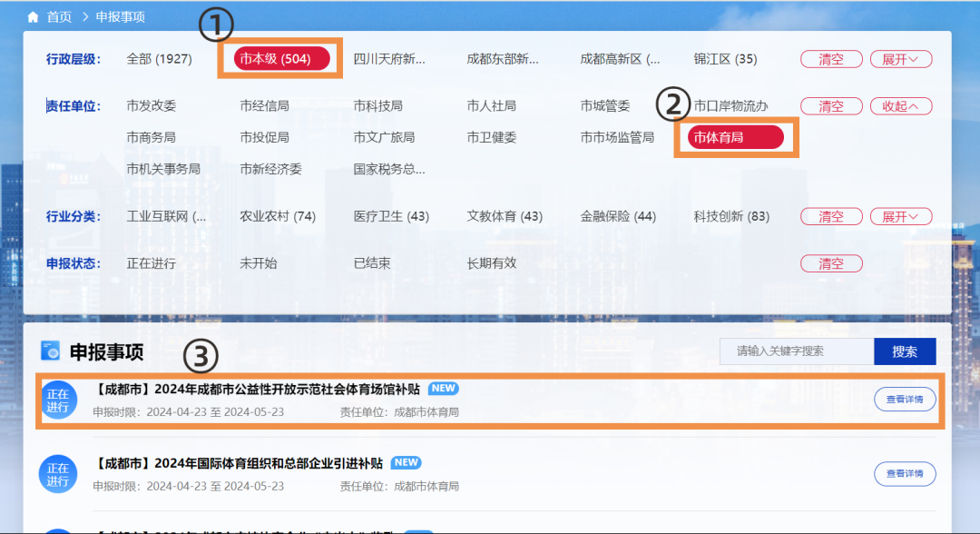Pick 市卫健委 in unit filter
The width and height of the screenshot is (980, 534).
491,137
